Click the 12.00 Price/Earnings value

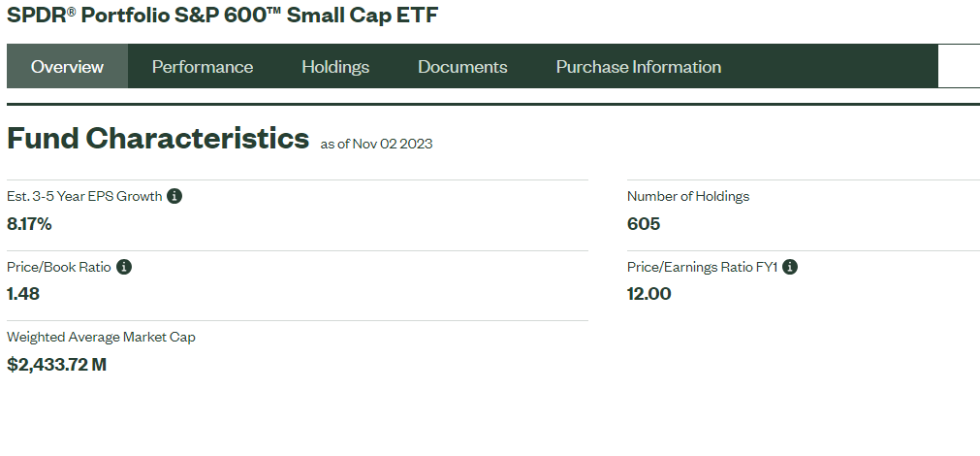pyautogui.click(x=649, y=294)
